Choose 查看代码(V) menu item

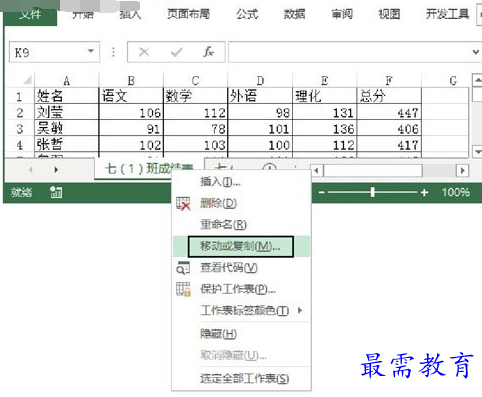[x=241, y=268]
